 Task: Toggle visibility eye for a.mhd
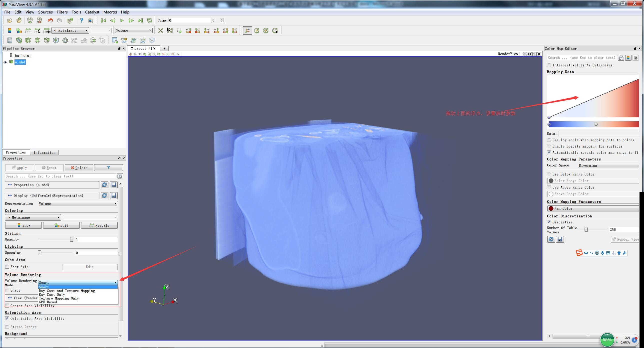click(x=5, y=62)
